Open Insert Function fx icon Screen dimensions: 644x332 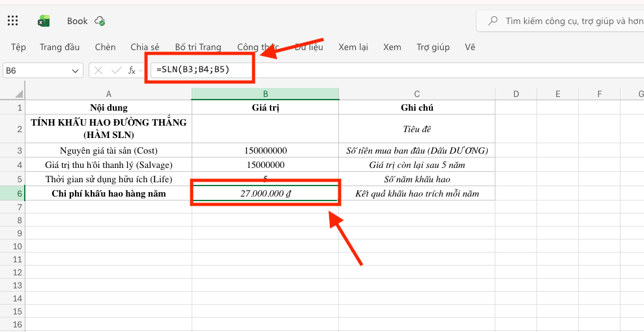[132, 70]
